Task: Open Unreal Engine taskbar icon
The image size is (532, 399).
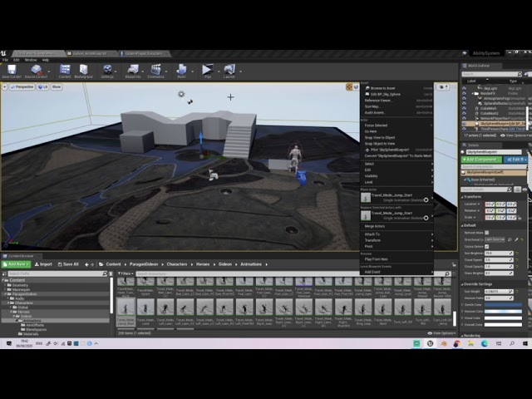Action: click(x=431, y=343)
